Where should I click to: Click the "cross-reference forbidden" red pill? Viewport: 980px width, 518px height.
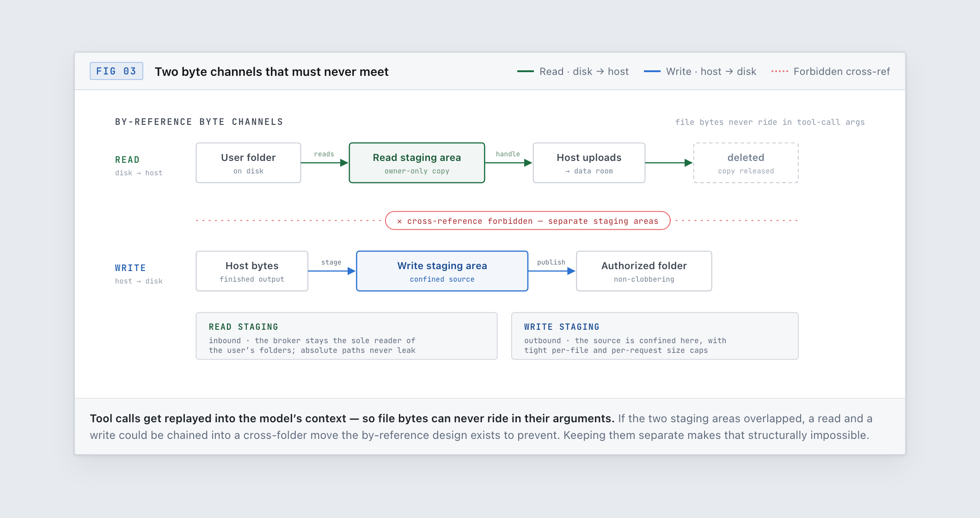tap(528, 221)
